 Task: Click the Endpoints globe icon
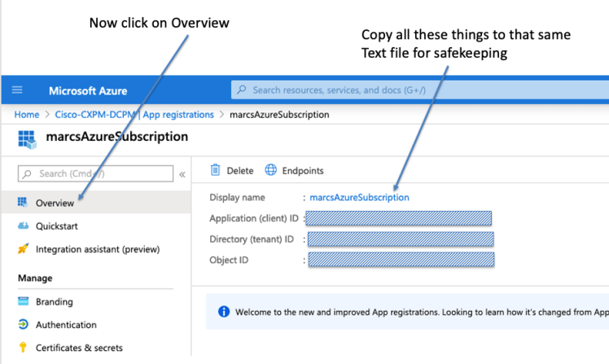coord(270,169)
